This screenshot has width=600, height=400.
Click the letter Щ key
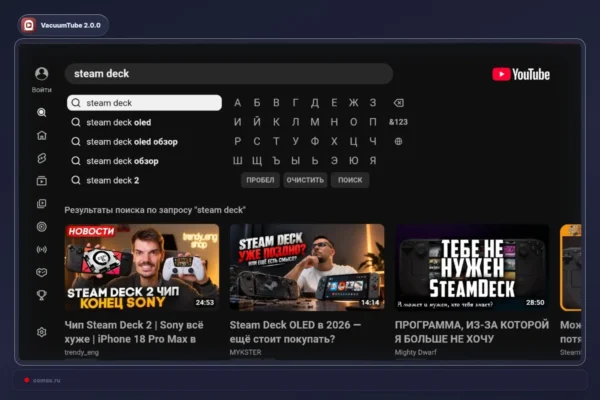pyautogui.click(x=257, y=160)
